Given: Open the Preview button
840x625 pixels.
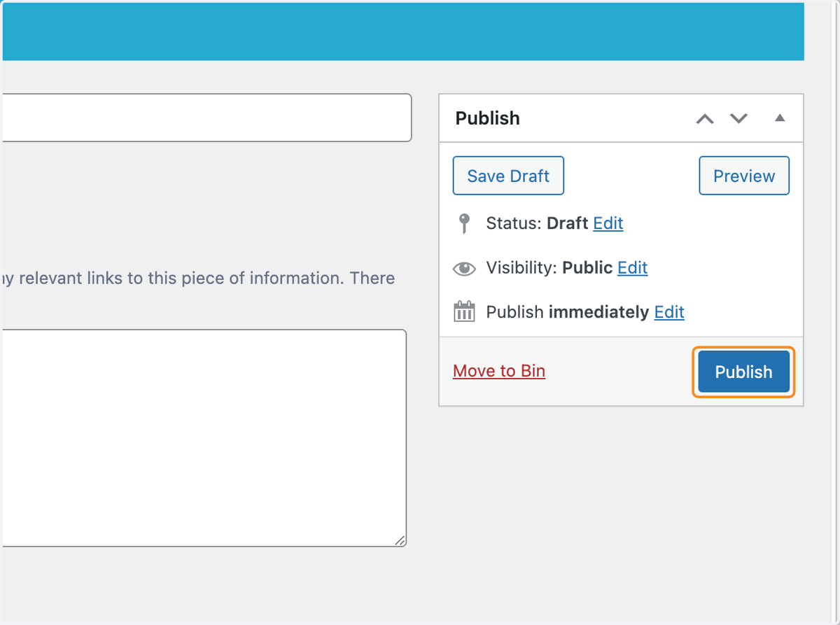Looking at the screenshot, I should [x=744, y=176].
